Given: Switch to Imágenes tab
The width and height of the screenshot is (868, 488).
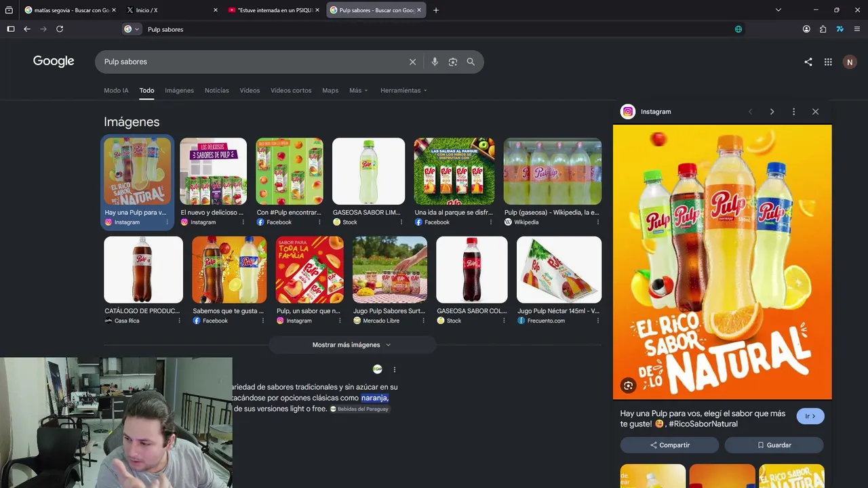Looking at the screenshot, I should (179, 91).
